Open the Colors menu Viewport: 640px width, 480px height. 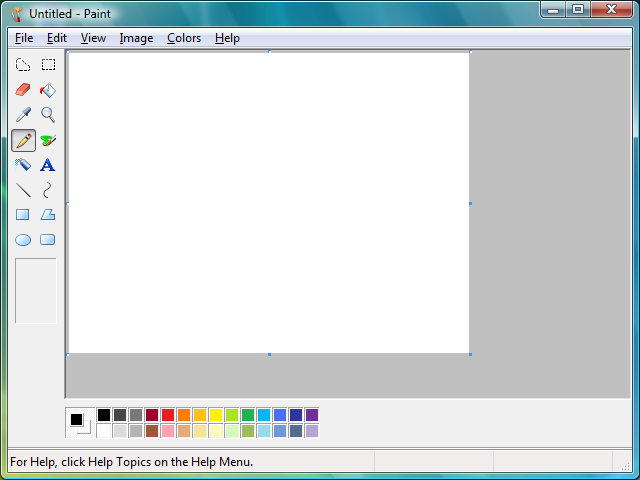click(x=184, y=38)
